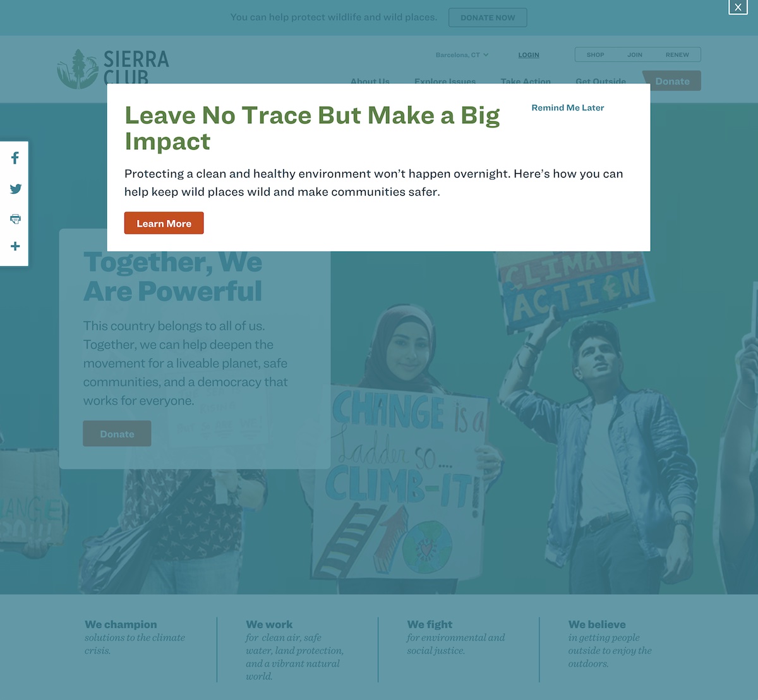Click the header Donate button
The image size is (758, 700).
[x=672, y=81]
